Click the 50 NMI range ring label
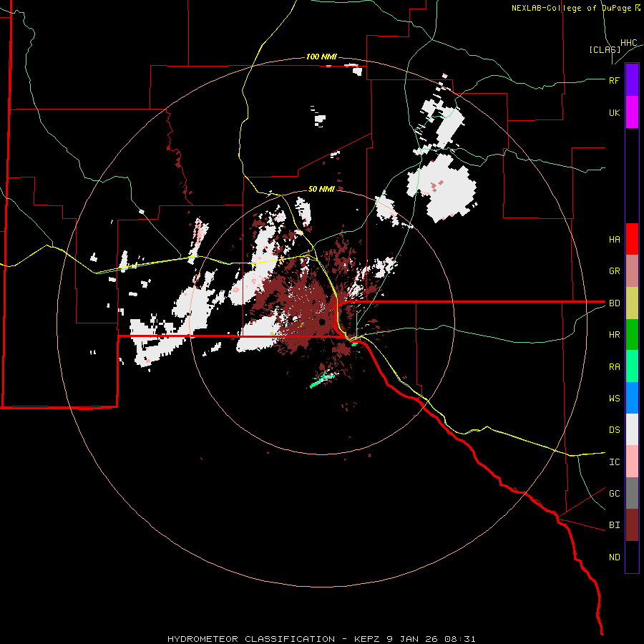The image size is (644, 644). (x=321, y=189)
